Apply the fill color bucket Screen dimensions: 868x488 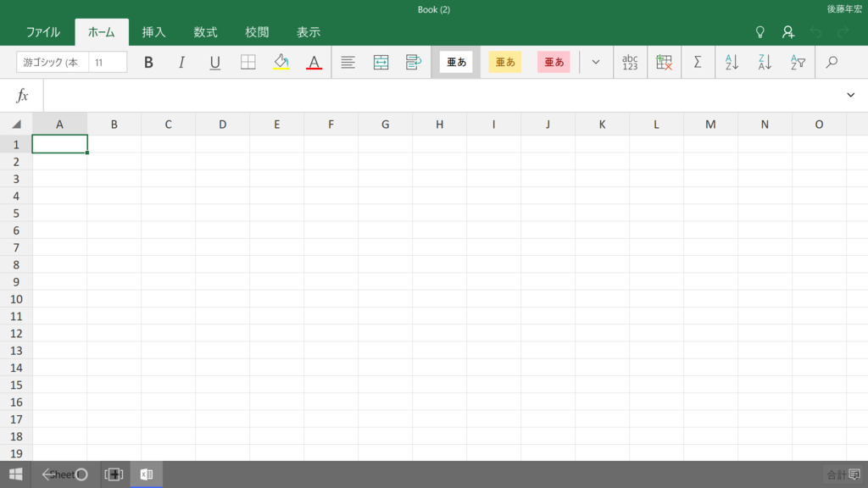click(281, 62)
